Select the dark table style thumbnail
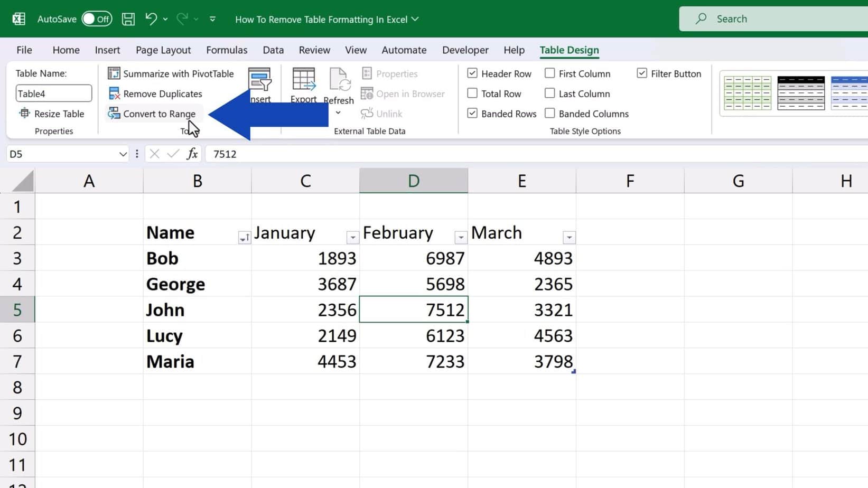868x488 pixels. pos(800,93)
